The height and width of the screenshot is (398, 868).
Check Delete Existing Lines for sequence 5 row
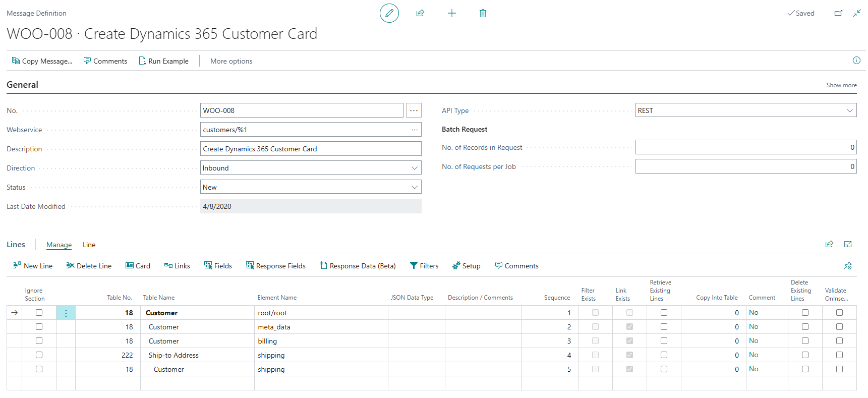point(805,369)
